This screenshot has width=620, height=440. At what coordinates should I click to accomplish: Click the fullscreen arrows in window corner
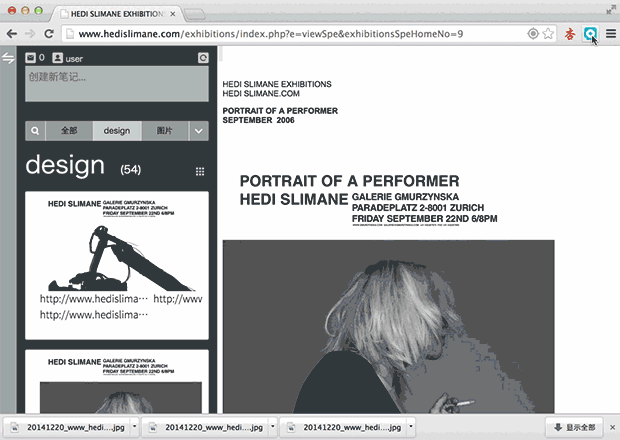(x=611, y=9)
